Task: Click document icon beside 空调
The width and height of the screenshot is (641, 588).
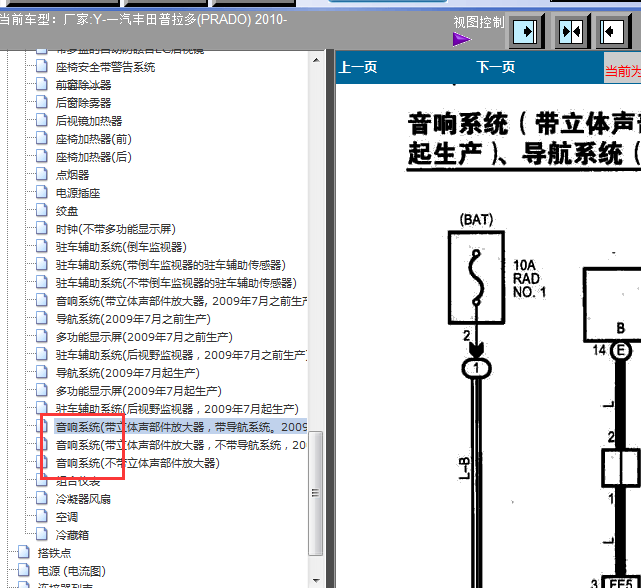Action: (x=42, y=516)
